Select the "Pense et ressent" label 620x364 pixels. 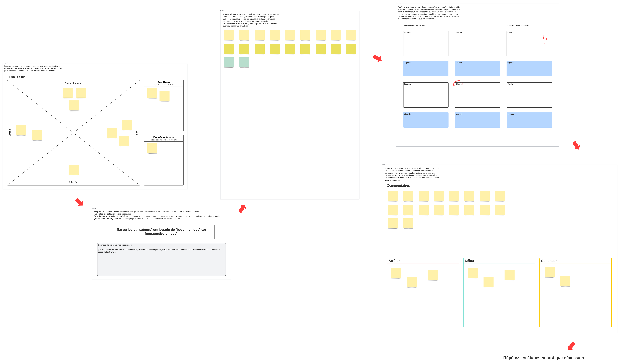[73, 83]
